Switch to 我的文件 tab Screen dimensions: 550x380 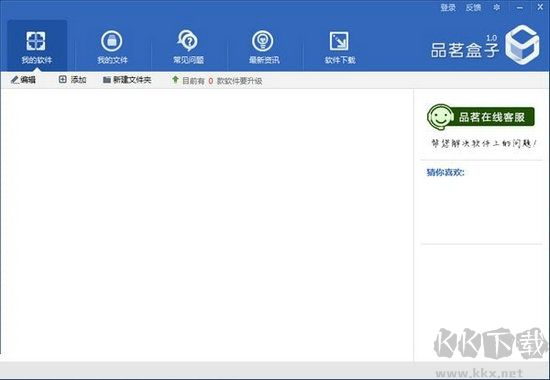[112, 47]
